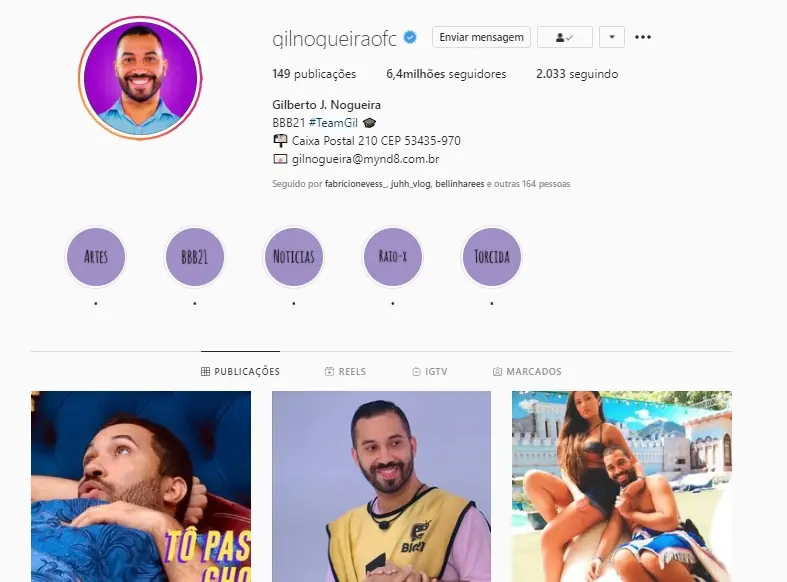View the profile picture story ring
This screenshot has width=787, height=582.
pyautogui.click(x=140, y=78)
